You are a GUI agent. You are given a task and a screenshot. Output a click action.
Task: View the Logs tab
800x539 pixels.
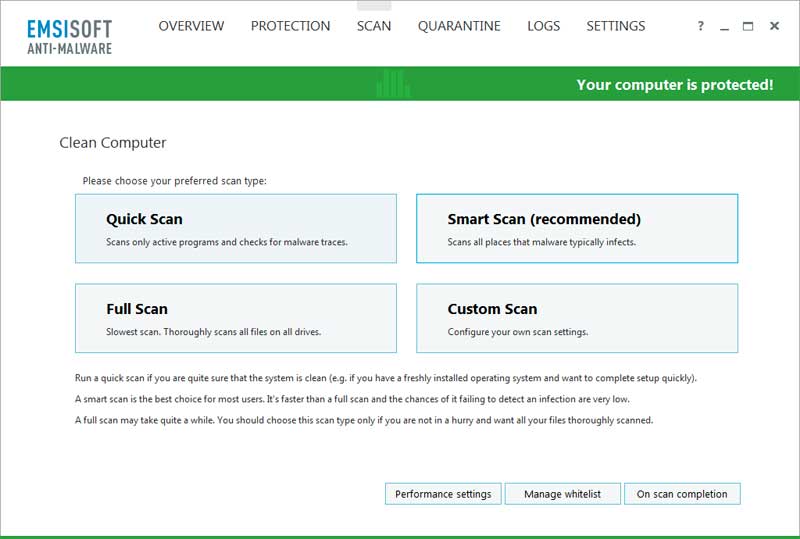[543, 26]
